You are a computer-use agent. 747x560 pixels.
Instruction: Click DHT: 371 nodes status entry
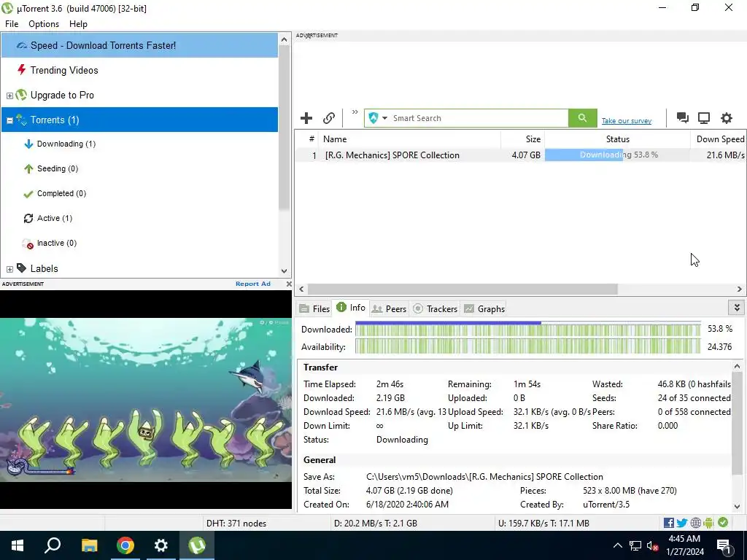[236, 524]
